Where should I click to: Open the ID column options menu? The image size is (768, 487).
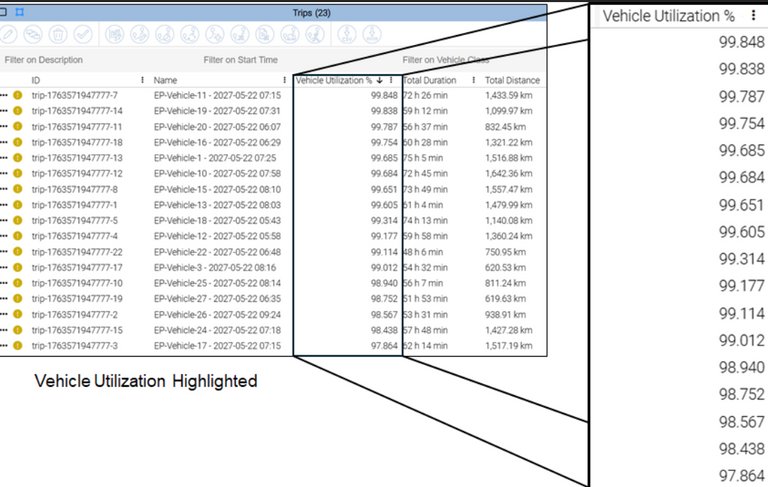[x=143, y=80]
